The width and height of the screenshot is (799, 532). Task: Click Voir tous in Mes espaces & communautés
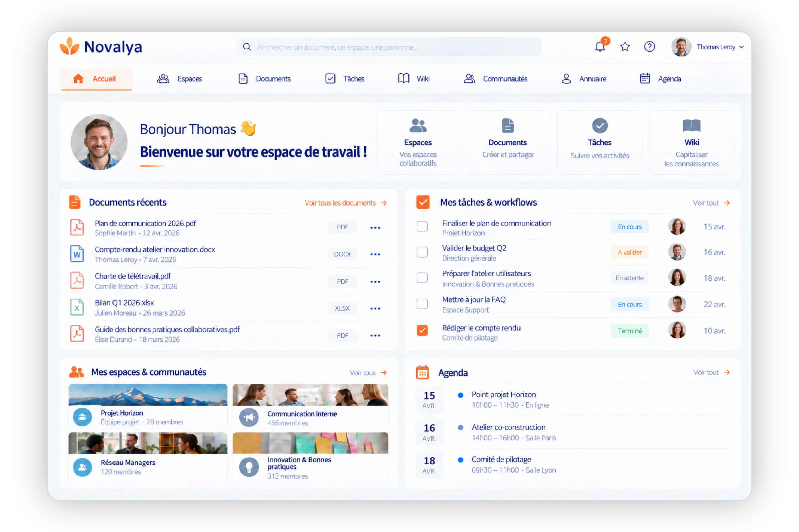click(x=368, y=373)
